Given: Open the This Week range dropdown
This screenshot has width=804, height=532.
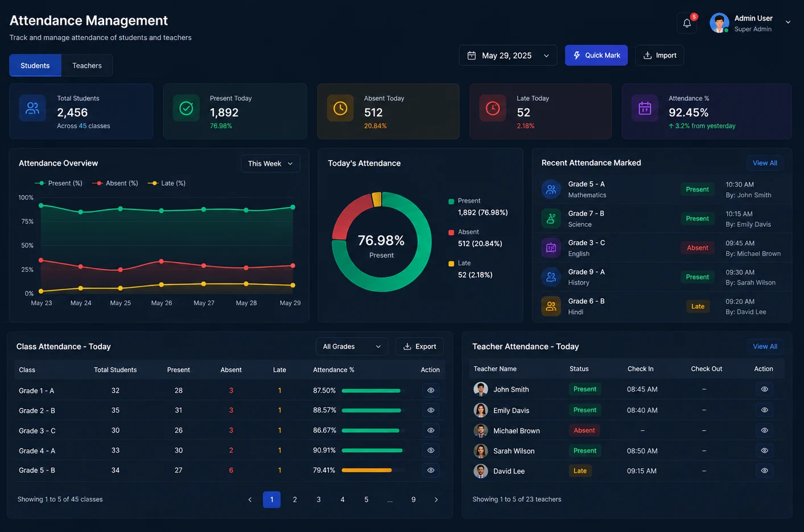Looking at the screenshot, I should pos(270,163).
